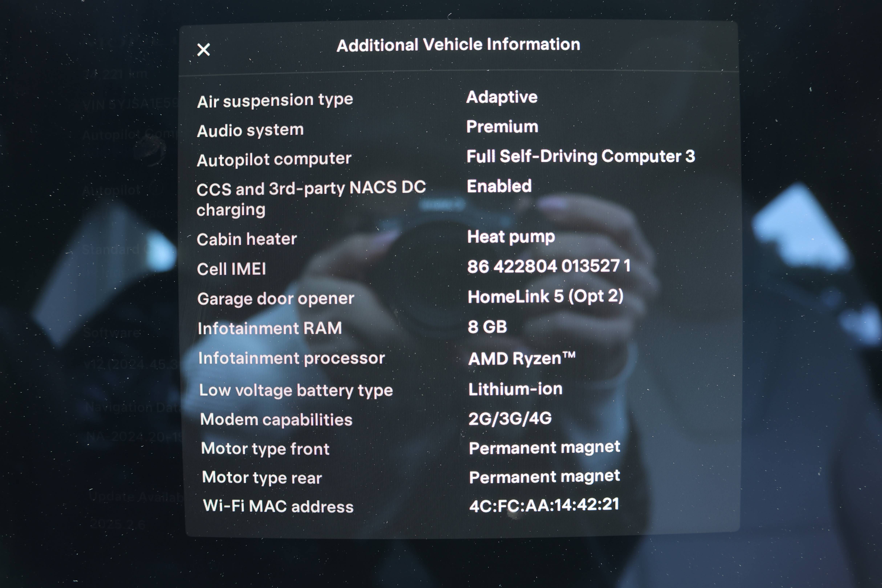The image size is (882, 588).
Task: Click the HomeLink 5 (Opt 2) value
Action: pos(545,297)
